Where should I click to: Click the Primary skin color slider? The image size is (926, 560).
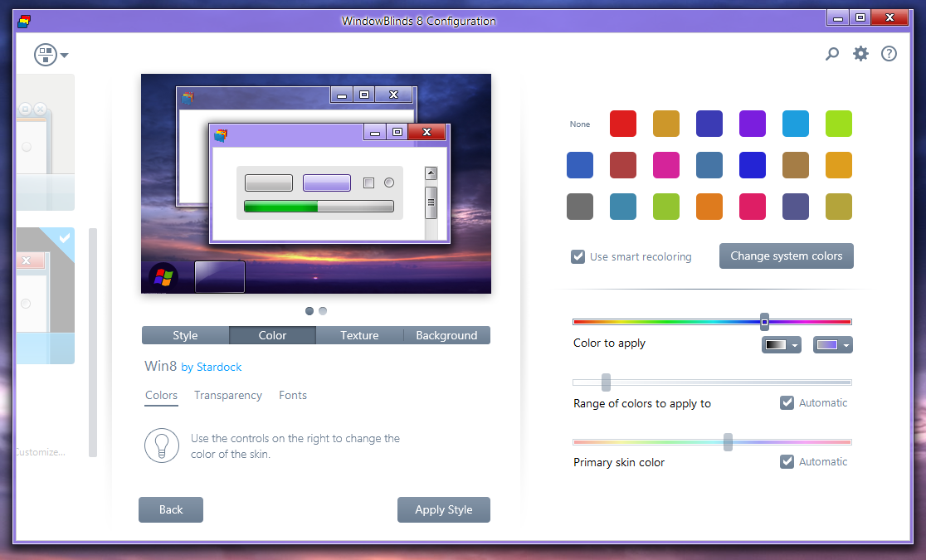(x=712, y=442)
